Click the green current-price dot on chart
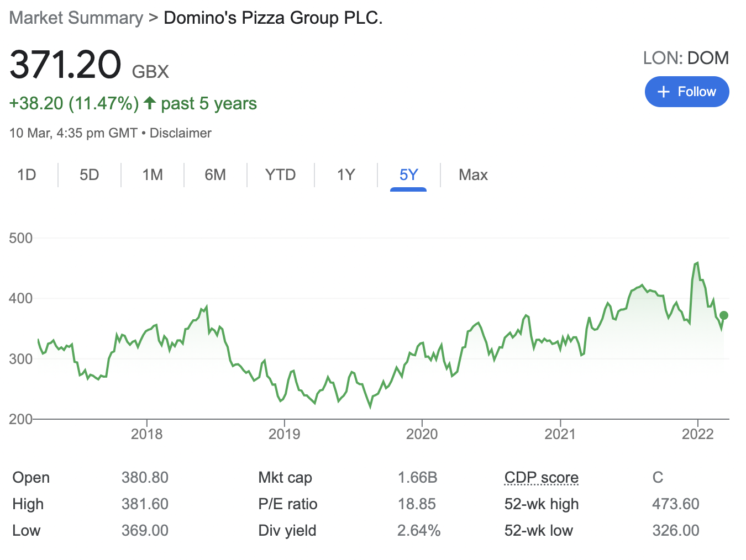The image size is (746, 560). coord(724,315)
